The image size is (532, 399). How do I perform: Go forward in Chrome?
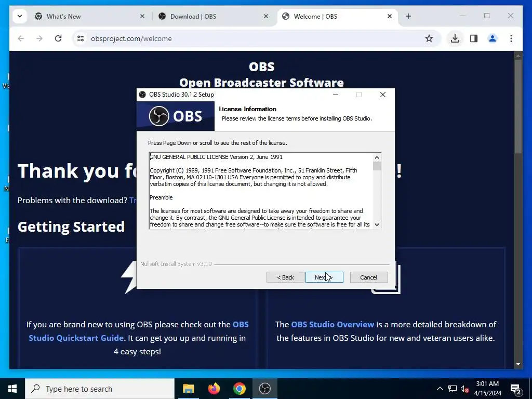click(x=39, y=38)
